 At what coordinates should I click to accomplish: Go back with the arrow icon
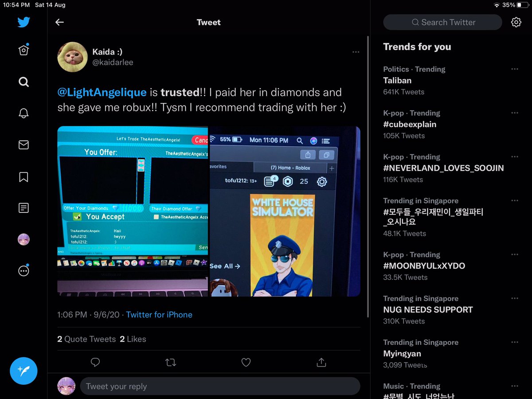click(x=59, y=22)
